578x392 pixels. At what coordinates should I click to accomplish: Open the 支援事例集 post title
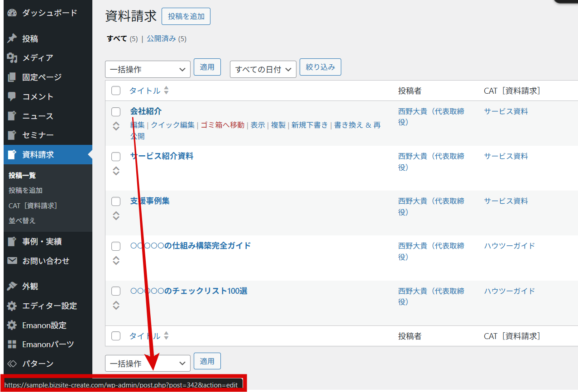pyautogui.click(x=150, y=201)
